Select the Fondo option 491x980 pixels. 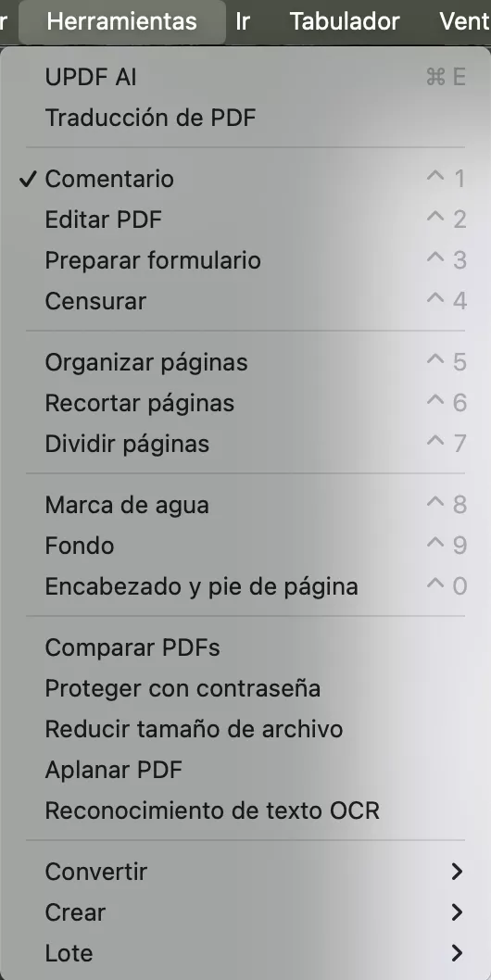coord(245,546)
